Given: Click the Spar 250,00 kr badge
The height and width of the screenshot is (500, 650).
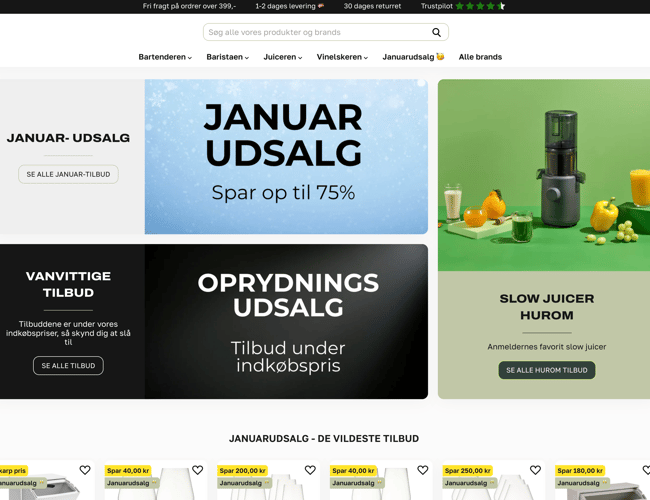Looking at the screenshot, I should 468,471.
